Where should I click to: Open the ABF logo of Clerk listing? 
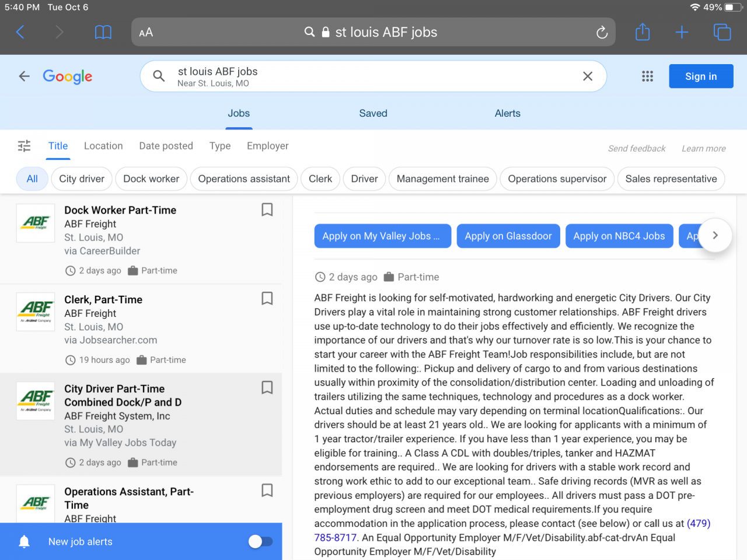pos(36,312)
